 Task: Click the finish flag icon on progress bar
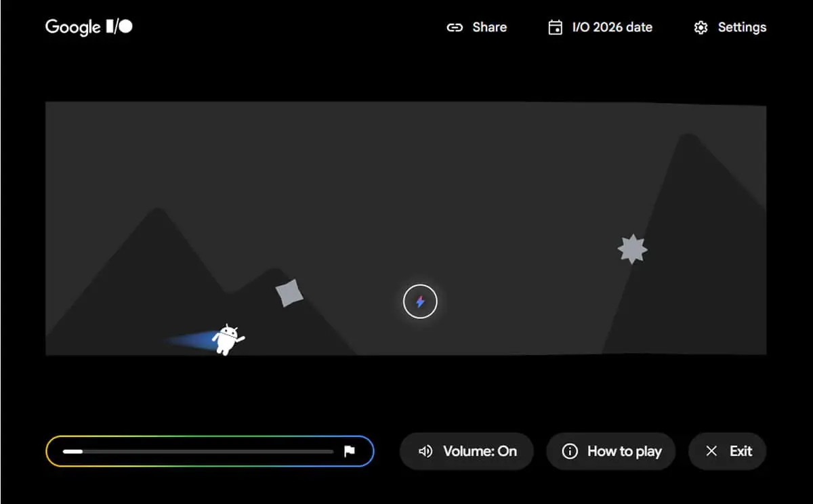350,451
